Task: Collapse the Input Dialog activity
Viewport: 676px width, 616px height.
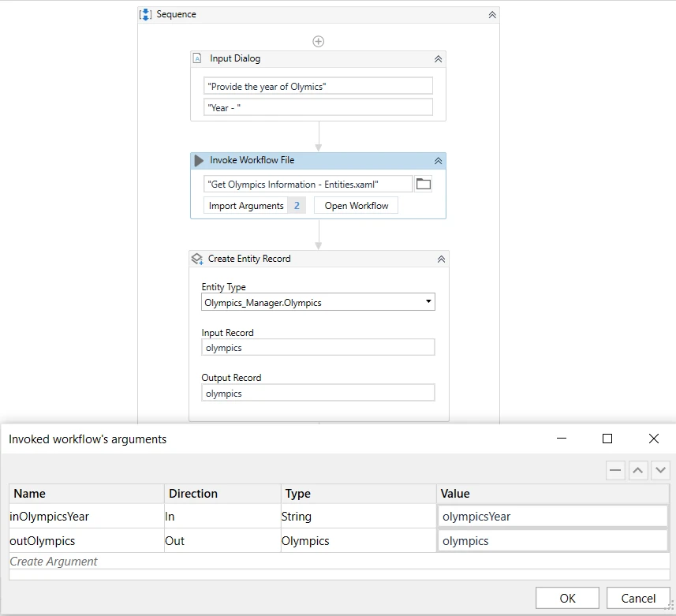Action: [x=438, y=59]
